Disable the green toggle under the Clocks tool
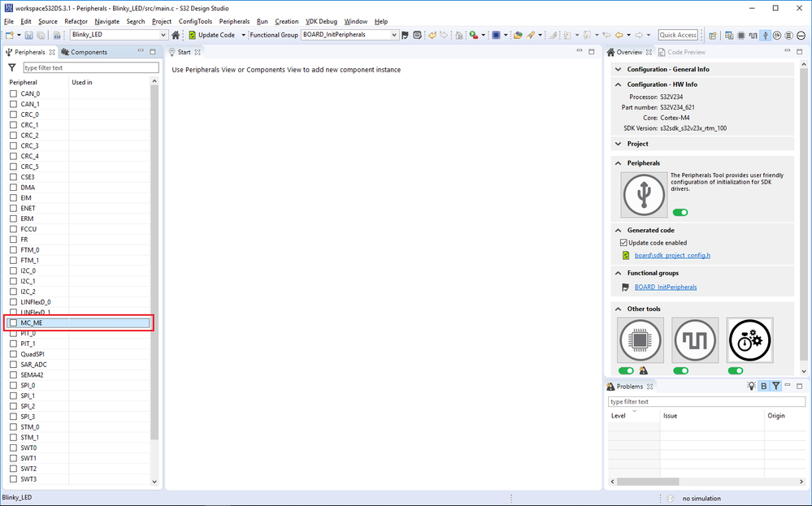 [x=680, y=370]
